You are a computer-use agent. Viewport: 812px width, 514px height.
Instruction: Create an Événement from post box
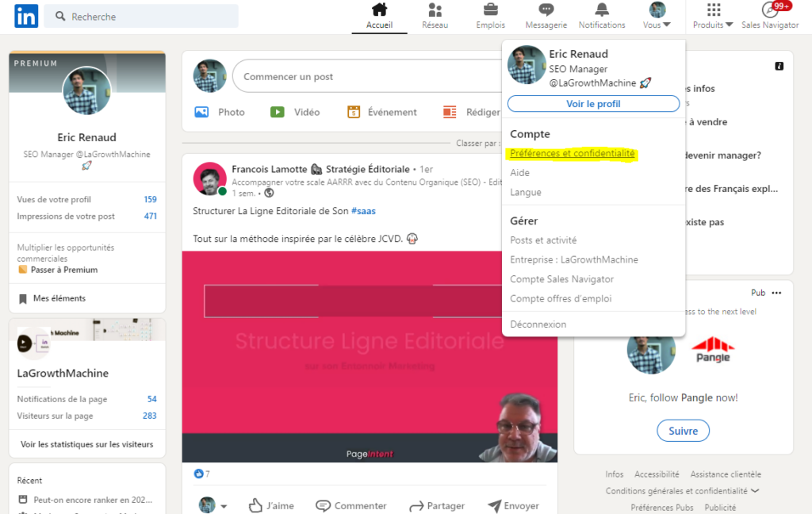pyautogui.click(x=382, y=112)
